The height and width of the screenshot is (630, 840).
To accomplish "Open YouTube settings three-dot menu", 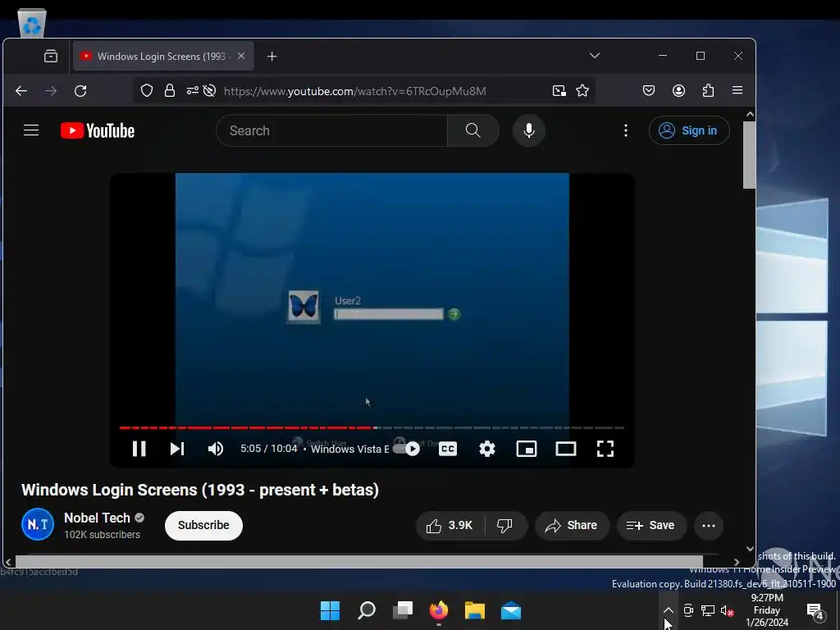I will pos(626,130).
